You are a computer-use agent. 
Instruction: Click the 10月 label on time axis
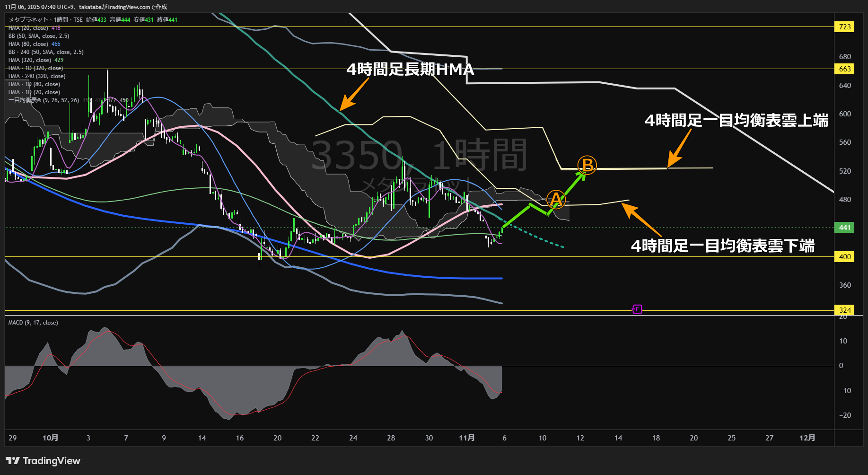coord(51,438)
